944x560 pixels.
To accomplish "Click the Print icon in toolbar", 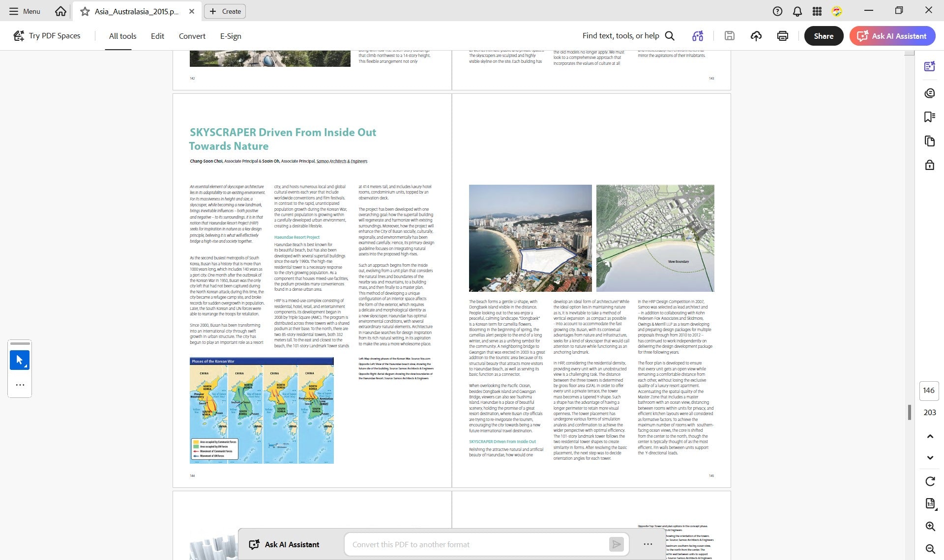I will click(783, 36).
